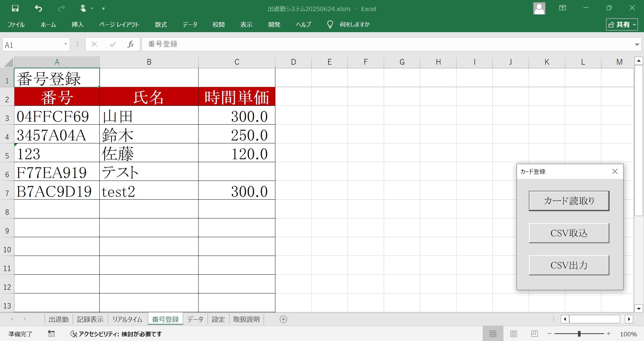This screenshot has height=341, width=644.
Task: Select cell with value 120.0
Action: (x=237, y=153)
